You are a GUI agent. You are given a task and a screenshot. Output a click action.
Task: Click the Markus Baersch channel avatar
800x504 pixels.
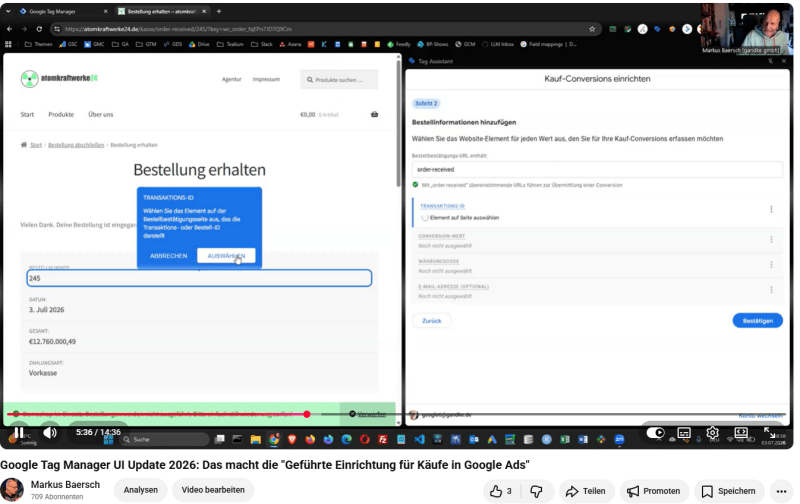pos(12,490)
